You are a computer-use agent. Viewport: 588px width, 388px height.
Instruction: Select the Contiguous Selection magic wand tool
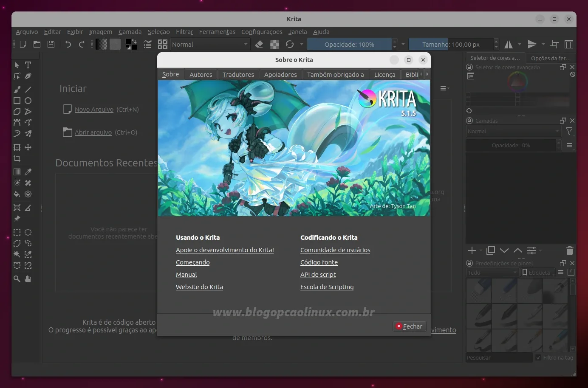pos(17,254)
